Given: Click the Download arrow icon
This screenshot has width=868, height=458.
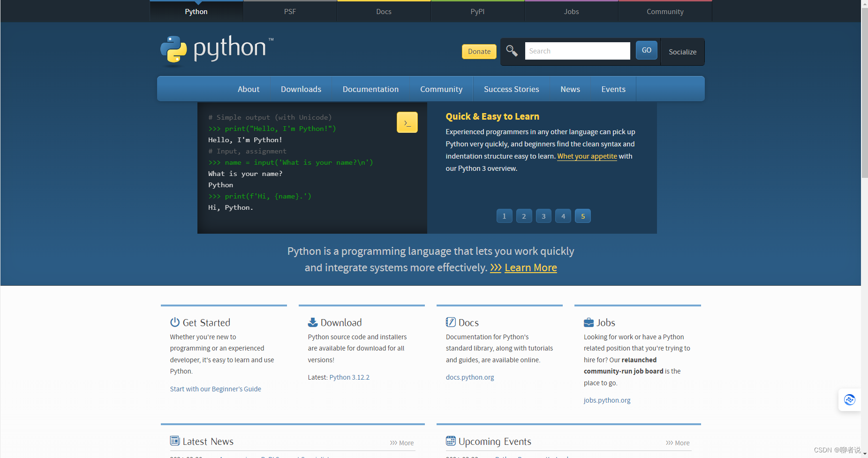Looking at the screenshot, I should tap(312, 322).
